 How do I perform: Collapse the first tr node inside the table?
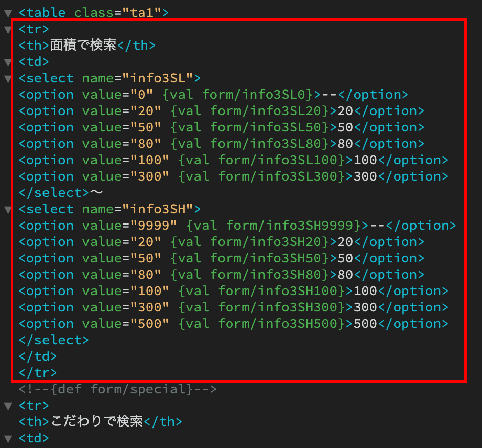(x=8, y=30)
